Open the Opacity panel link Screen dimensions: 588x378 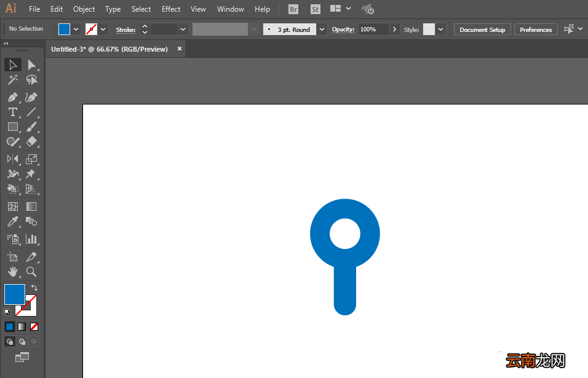[343, 30]
